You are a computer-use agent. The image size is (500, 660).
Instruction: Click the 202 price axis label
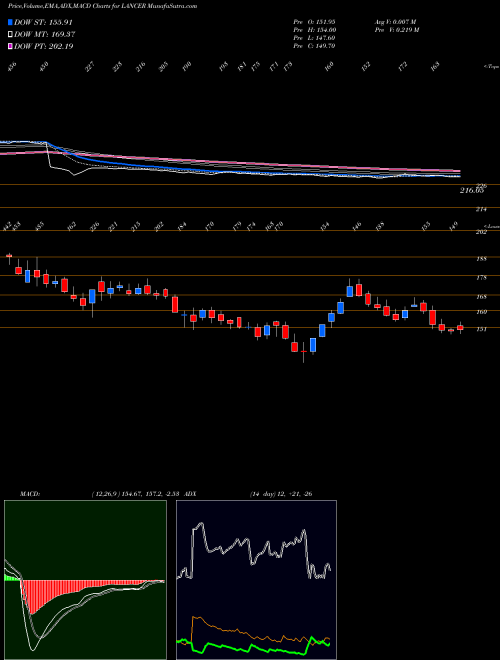[481, 232]
